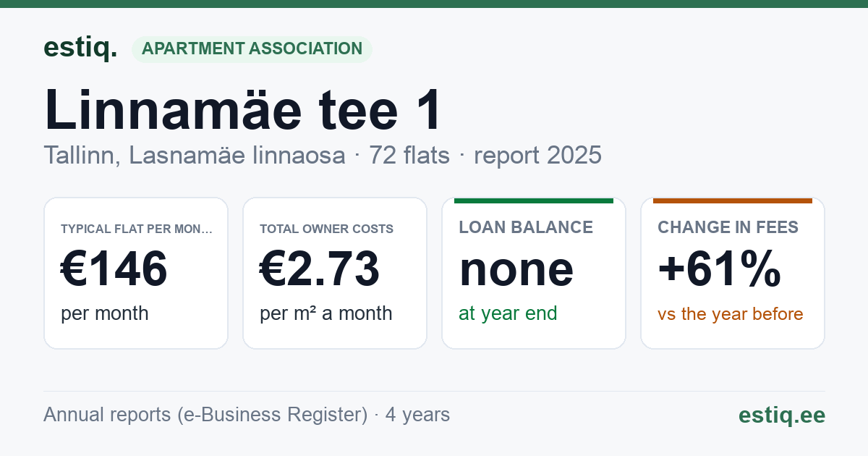Image resolution: width=868 pixels, height=456 pixels.
Task: Open the Typical flat per month card
Action: point(136,273)
